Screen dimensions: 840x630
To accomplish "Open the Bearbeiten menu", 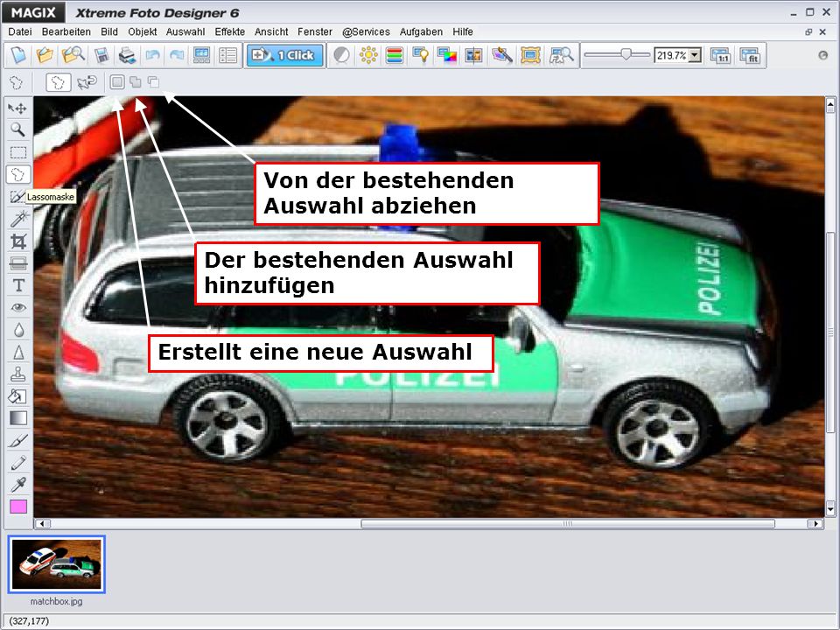I will click(x=66, y=32).
